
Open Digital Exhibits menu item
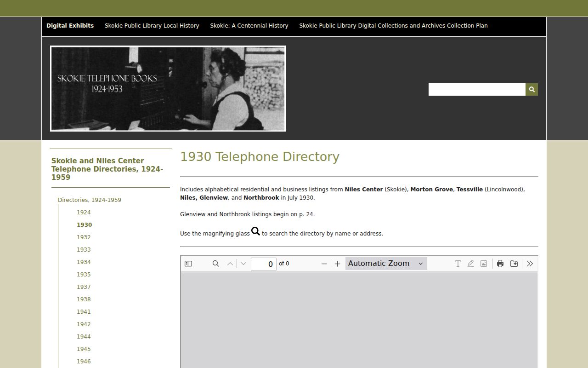(x=70, y=26)
